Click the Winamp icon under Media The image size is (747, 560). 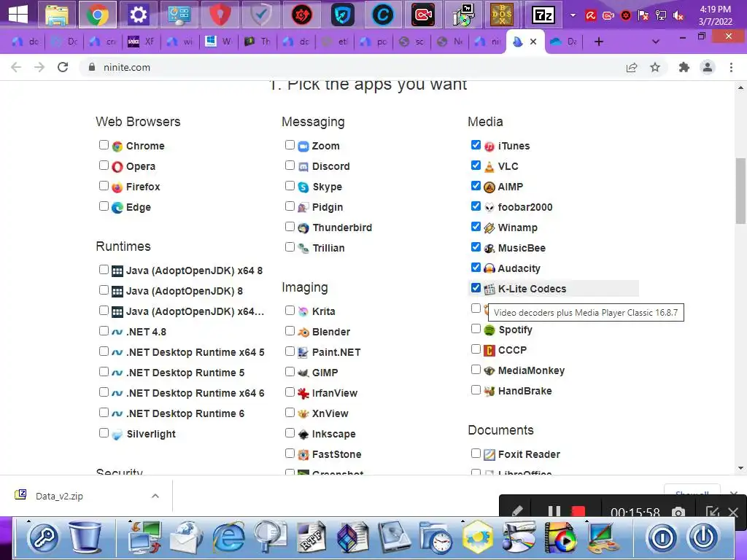[489, 228]
